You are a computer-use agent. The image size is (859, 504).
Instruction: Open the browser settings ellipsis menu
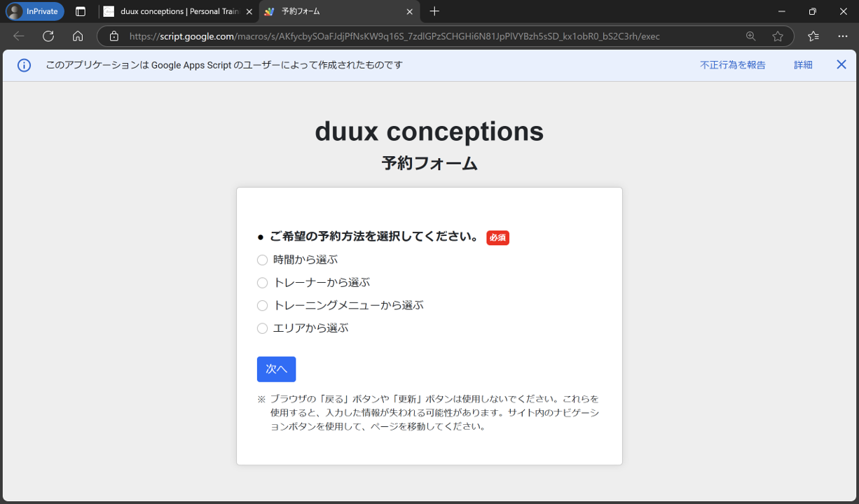tap(842, 36)
